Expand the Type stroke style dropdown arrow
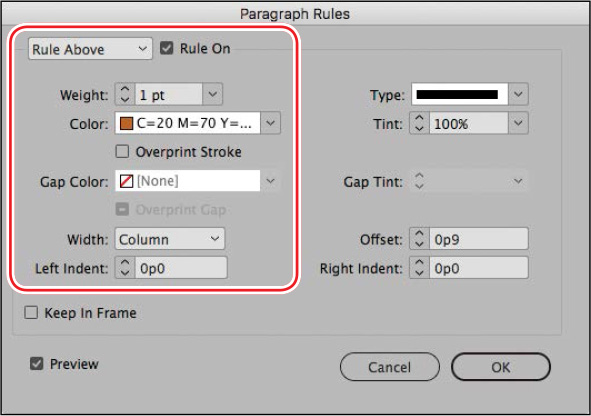The height and width of the screenshot is (416, 591). coord(518,94)
